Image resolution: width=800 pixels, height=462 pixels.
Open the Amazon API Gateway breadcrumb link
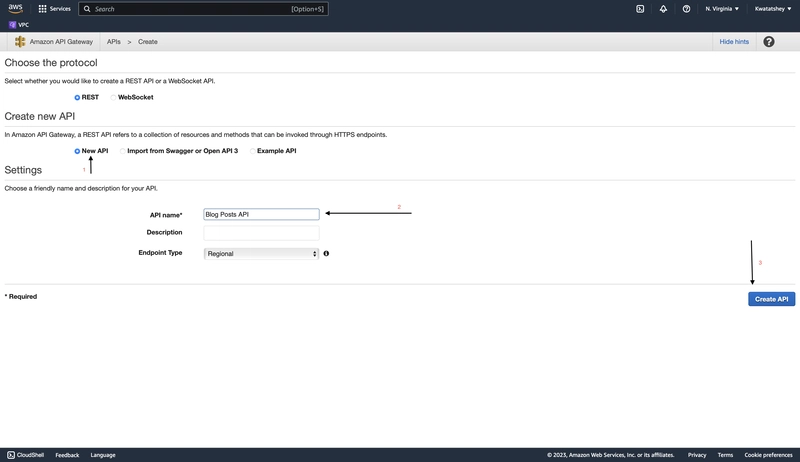pos(61,42)
